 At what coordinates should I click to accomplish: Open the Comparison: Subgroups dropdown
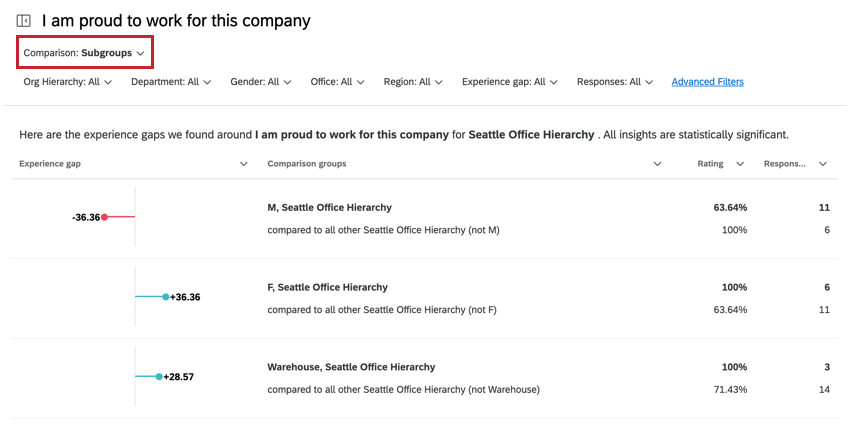click(x=85, y=53)
